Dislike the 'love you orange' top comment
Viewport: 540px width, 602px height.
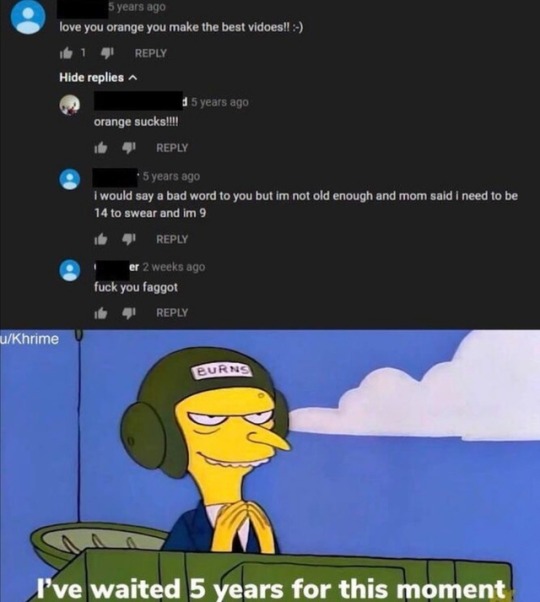click(107, 53)
